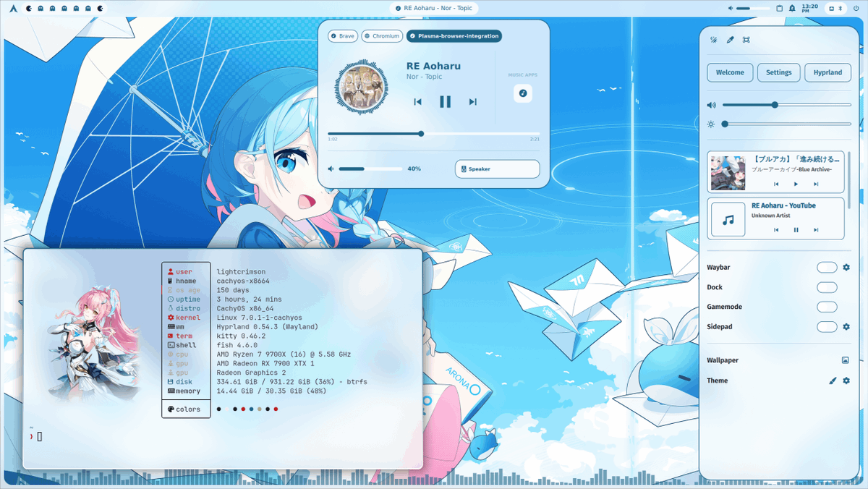The width and height of the screenshot is (868, 489).
Task: Pause RE Aoharu in player popup
Action: 446,102
